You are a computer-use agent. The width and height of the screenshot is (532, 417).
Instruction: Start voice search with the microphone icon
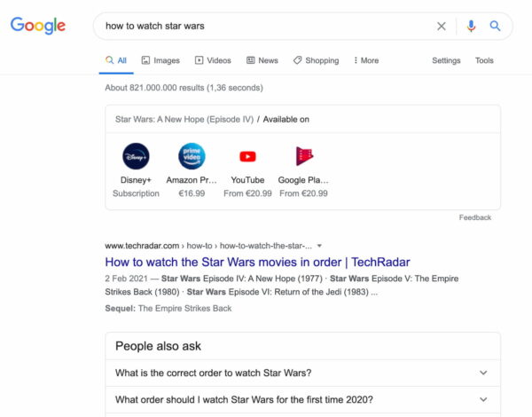click(x=471, y=26)
